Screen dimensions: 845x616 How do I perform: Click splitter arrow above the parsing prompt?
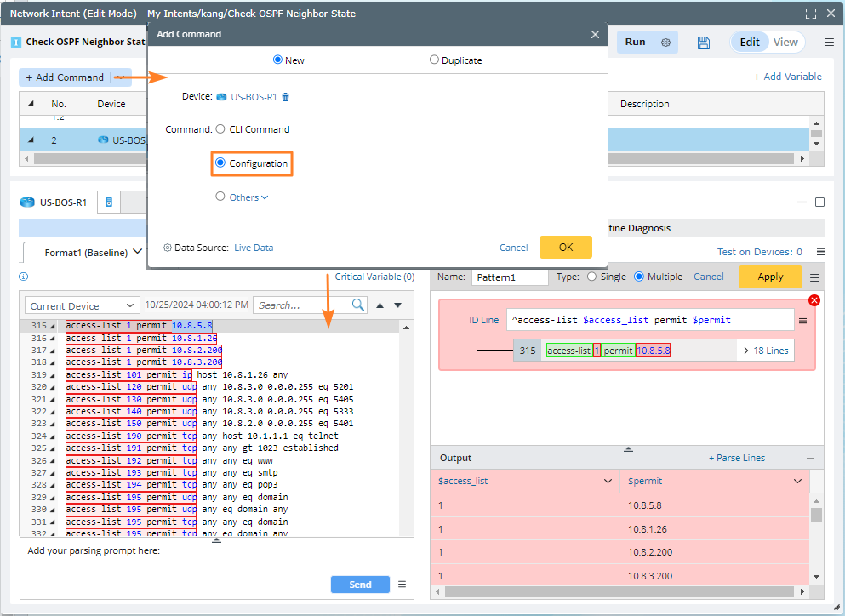pos(217,540)
